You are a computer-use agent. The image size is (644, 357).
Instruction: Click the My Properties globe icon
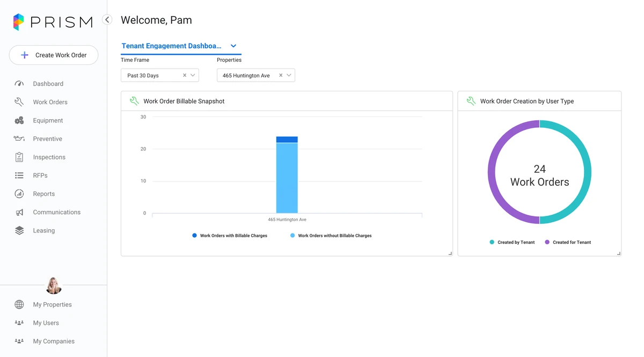[19, 305]
